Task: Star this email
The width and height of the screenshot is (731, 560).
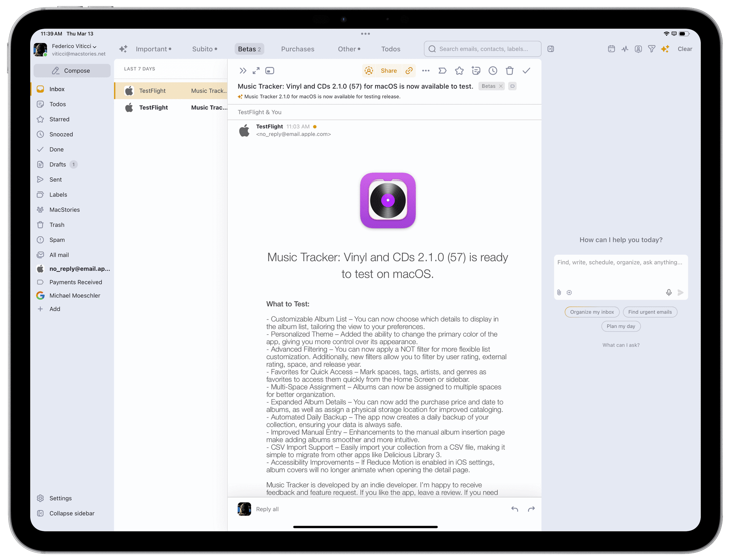Action: pyautogui.click(x=459, y=71)
